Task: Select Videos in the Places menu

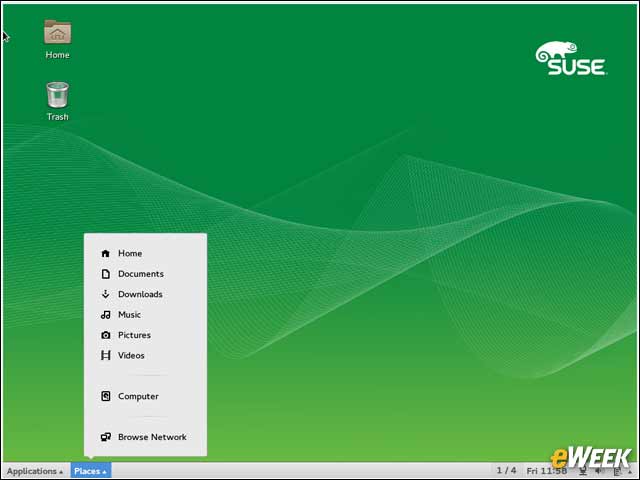Action: (x=145, y=356)
